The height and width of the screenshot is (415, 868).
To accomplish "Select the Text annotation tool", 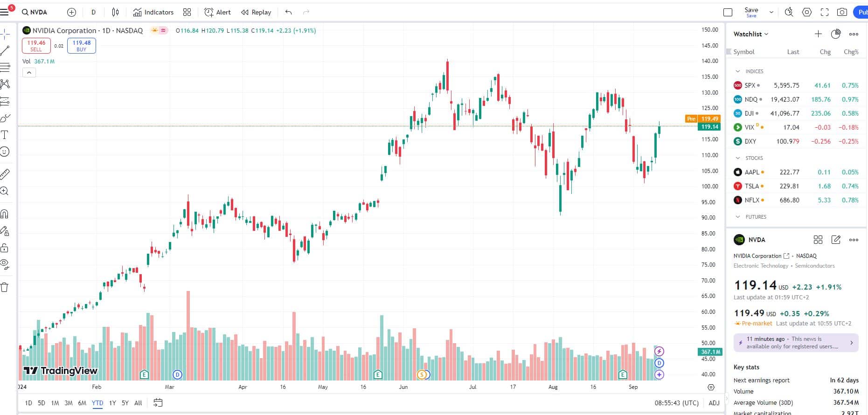I will click(5, 135).
